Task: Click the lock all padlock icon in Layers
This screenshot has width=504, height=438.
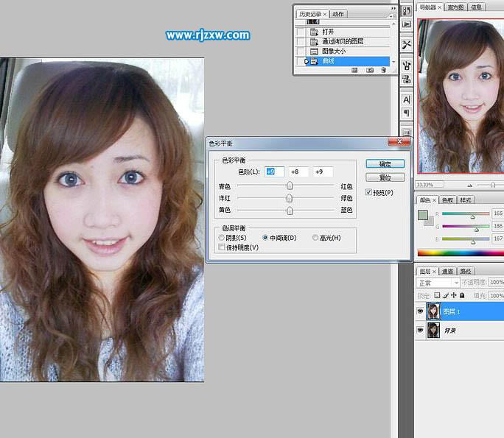Action: tap(461, 295)
